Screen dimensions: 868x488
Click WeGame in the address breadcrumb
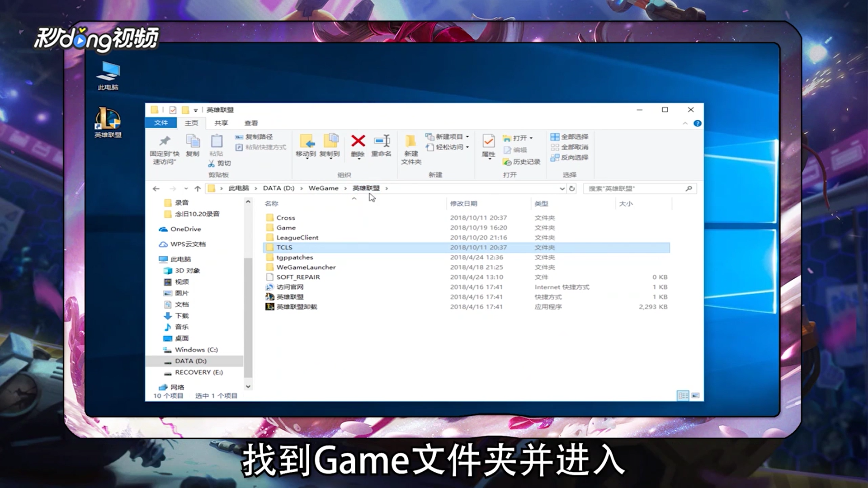pyautogui.click(x=323, y=188)
